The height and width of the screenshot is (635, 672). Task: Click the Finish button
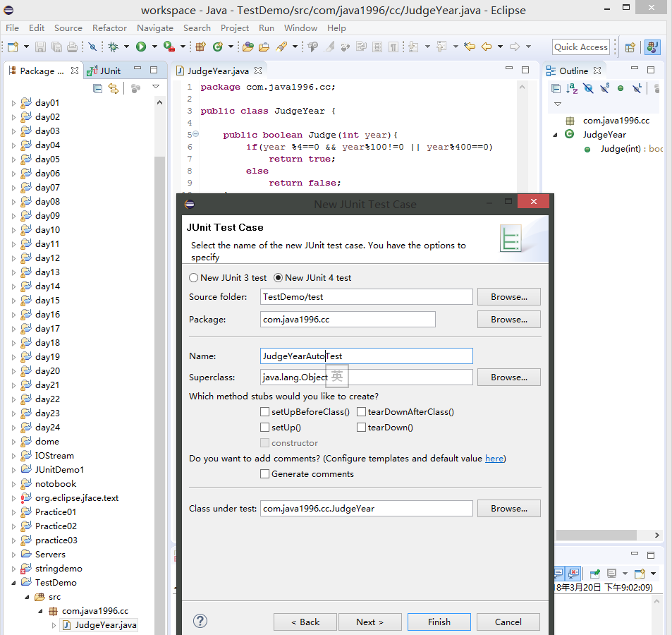(439, 622)
